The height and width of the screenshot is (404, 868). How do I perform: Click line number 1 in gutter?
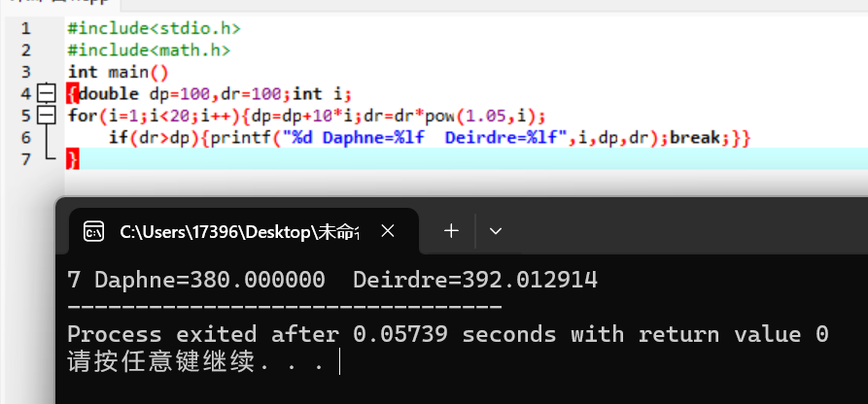click(25, 28)
